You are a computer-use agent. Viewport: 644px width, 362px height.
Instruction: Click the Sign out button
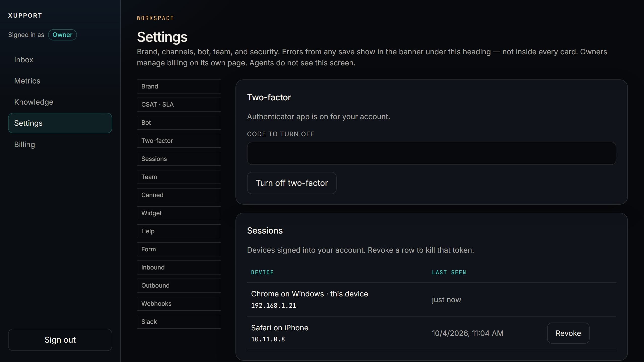coord(60,340)
